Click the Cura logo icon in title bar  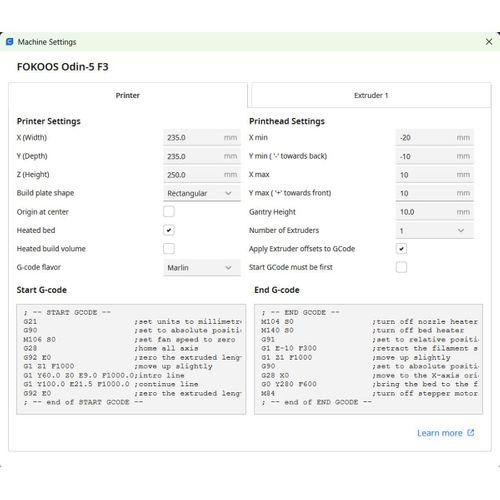[x=10, y=42]
